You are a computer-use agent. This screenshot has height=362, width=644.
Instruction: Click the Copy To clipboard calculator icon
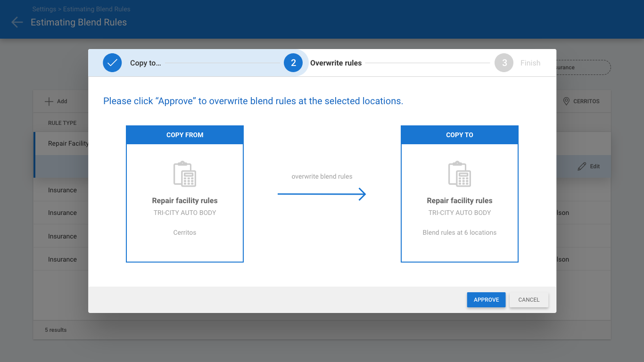pyautogui.click(x=460, y=174)
